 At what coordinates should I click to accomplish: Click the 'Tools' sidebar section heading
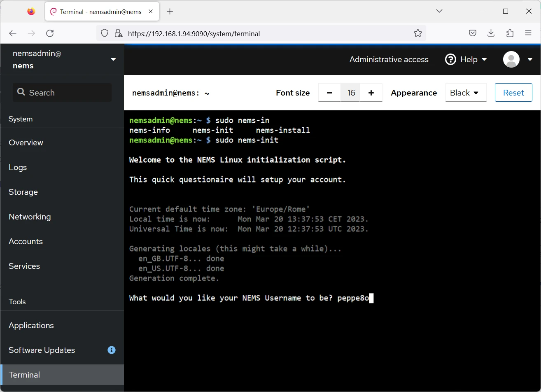pos(17,302)
